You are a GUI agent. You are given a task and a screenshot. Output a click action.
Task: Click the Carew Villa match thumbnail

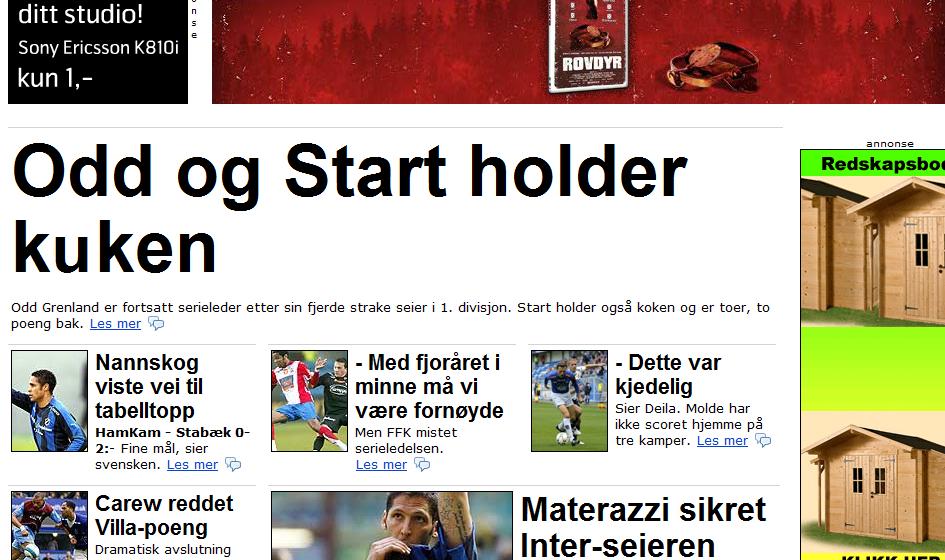(49, 526)
